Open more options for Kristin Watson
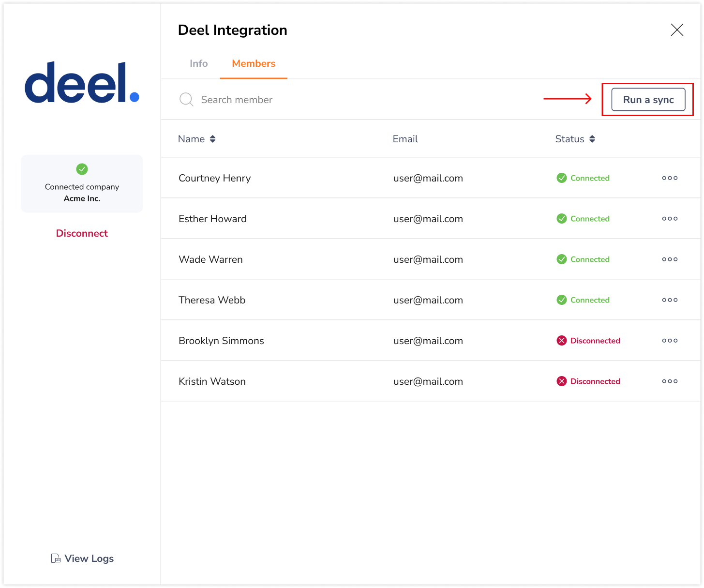The image size is (704, 588). tap(670, 381)
